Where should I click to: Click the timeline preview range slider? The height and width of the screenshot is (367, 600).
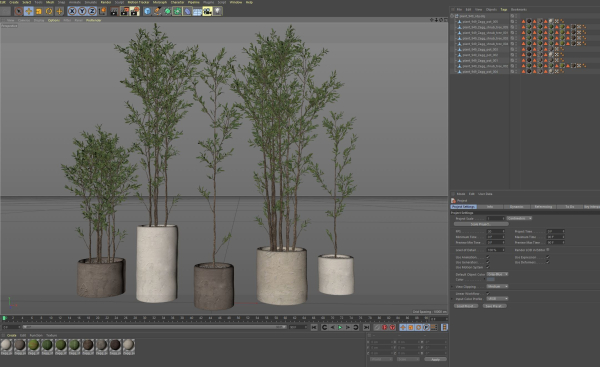coord(154,327)
